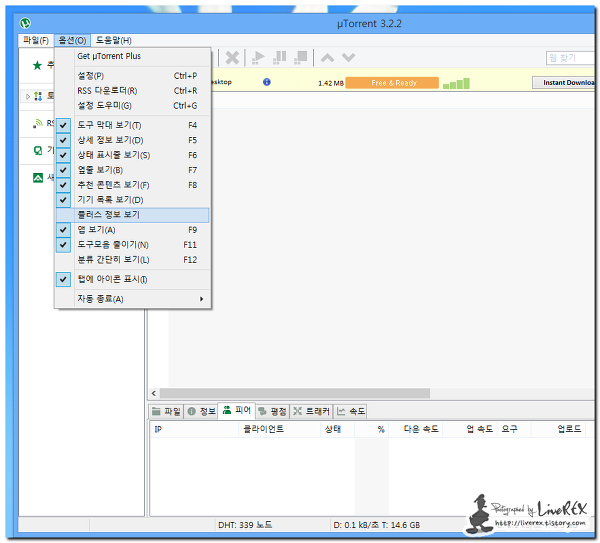600x543 pixels.
Task: Click the horizontal scrollbar thumb in torrent list
Action: click(x=295, y=393)
